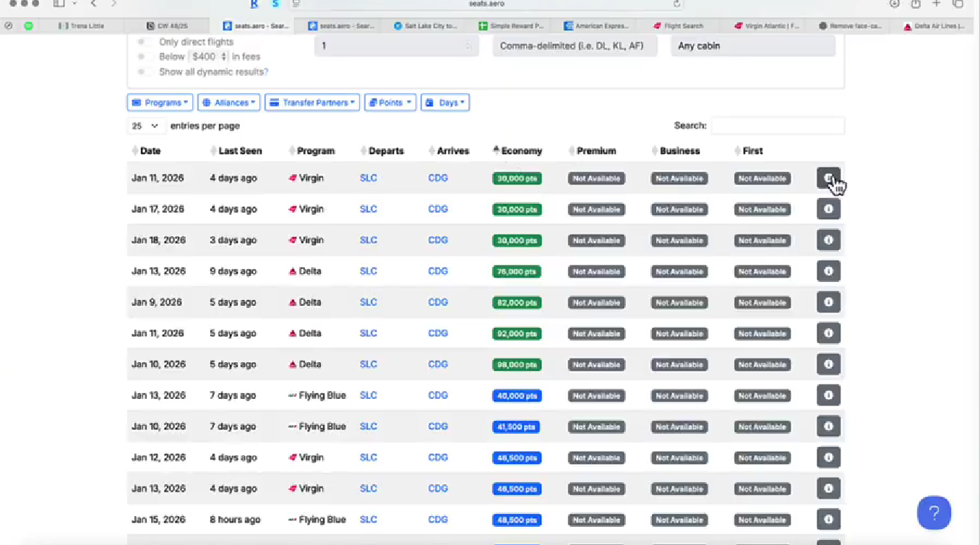Screen dimensions: 980x545
Task: Go forward in Safari history
Action: (x=113, y=4)
